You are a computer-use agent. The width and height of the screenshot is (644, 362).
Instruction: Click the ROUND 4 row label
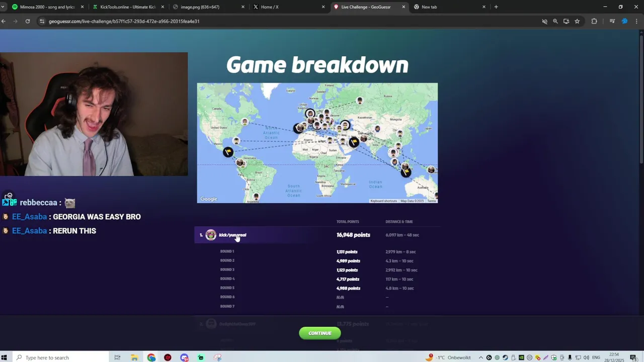pos(227,279)
